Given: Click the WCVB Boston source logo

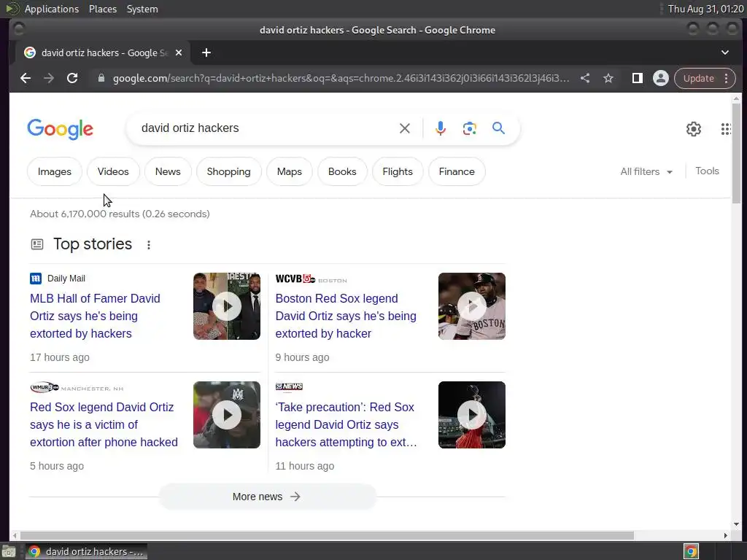Looking at the screenshot, I should pos(311,279).
